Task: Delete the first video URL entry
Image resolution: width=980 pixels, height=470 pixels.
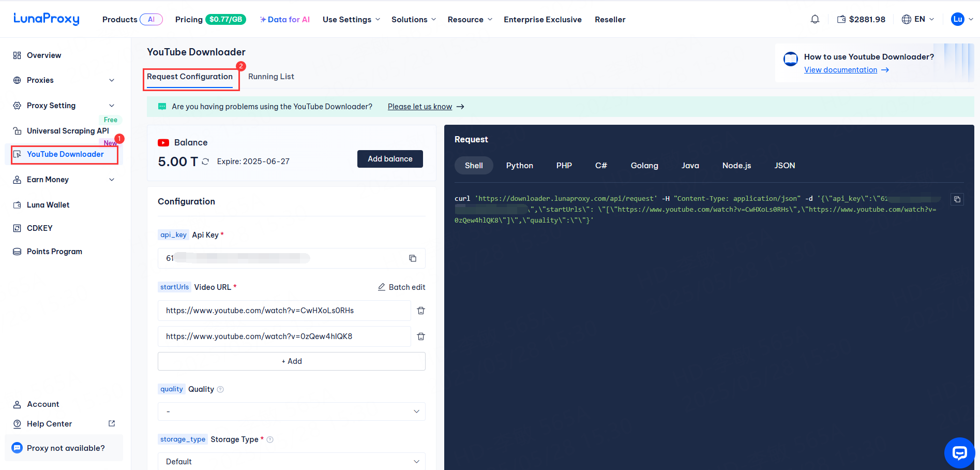Action: pyautogui.click(x=421, y=311)
